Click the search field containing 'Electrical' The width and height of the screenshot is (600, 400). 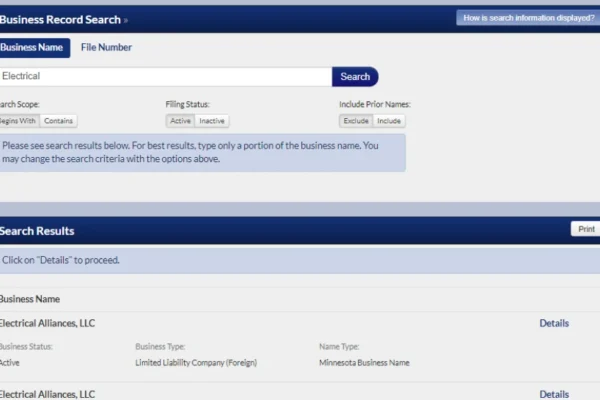point(165,76)
